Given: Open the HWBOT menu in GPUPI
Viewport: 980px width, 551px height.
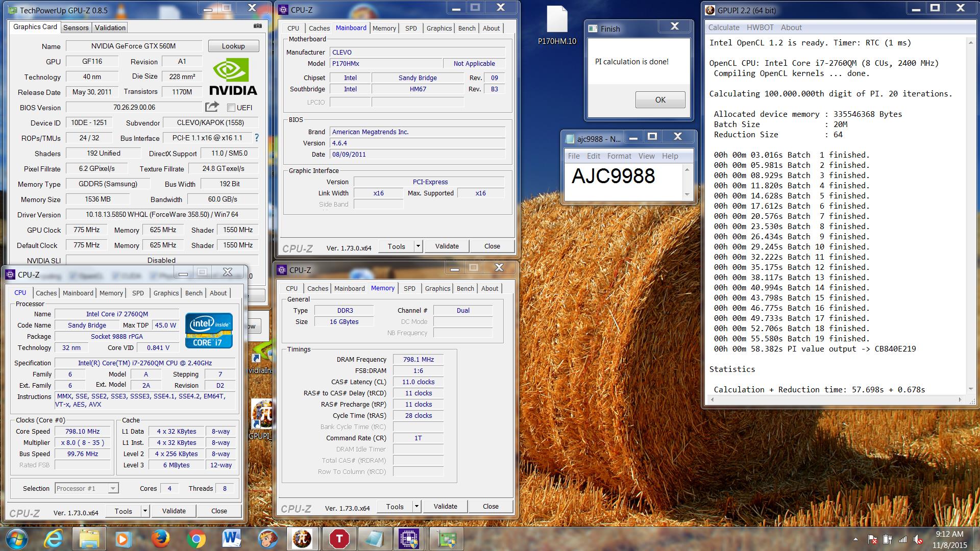Looking at the screenshot, I should coord(760,28).
